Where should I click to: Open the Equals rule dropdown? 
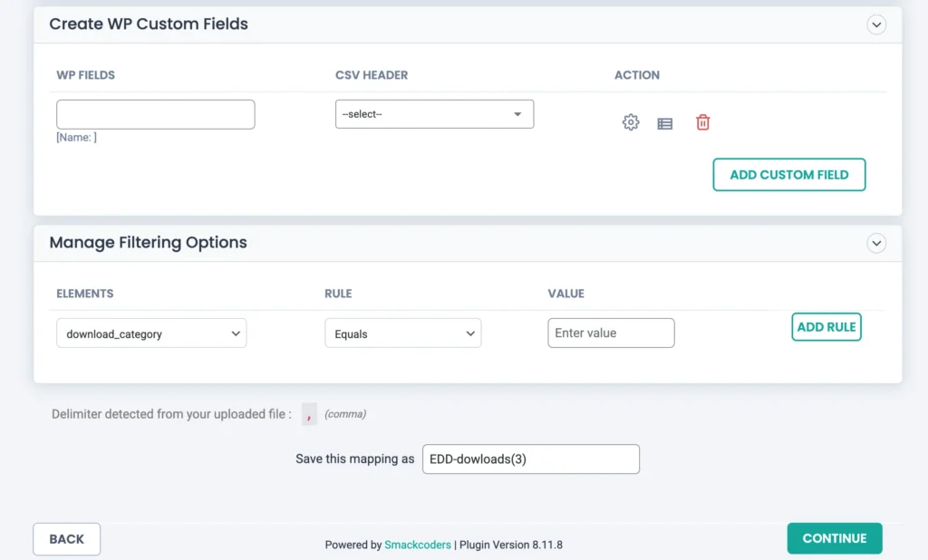(403, 333)
